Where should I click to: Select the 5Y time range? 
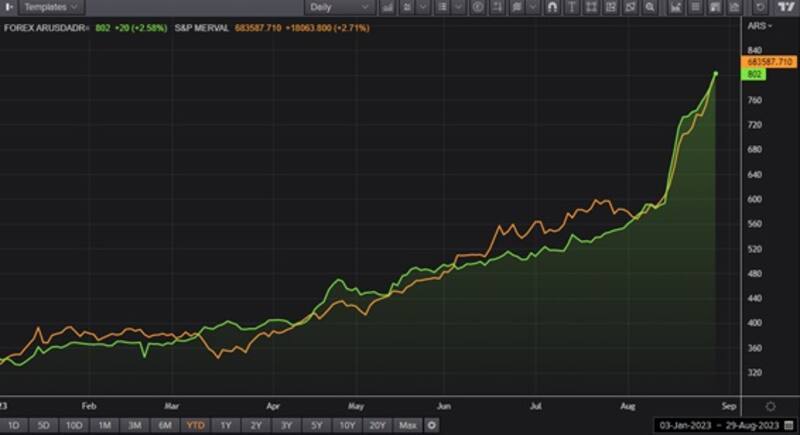pos(317,425)
